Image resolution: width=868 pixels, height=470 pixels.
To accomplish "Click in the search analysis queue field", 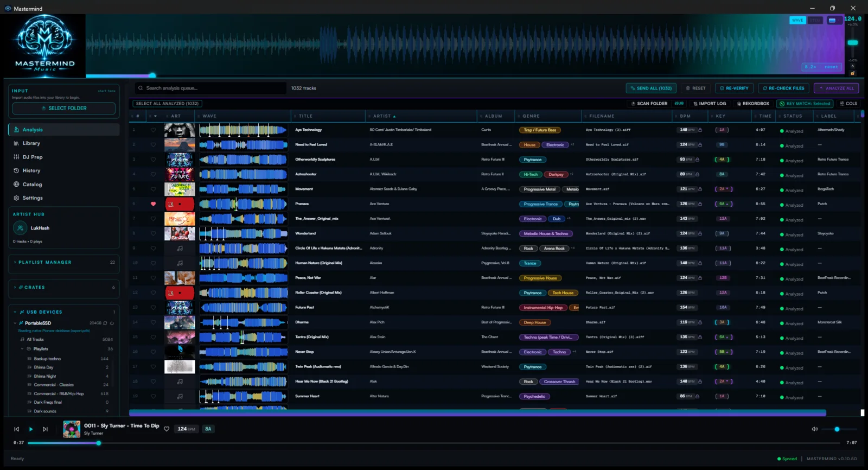I will pyautogui.click(x=210, y=88).
